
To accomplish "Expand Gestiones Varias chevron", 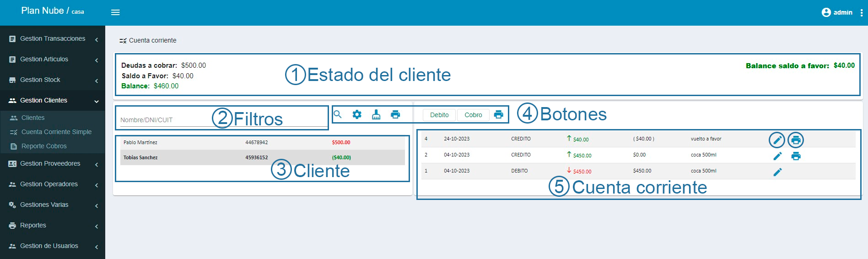I will (x=97, y=206).
